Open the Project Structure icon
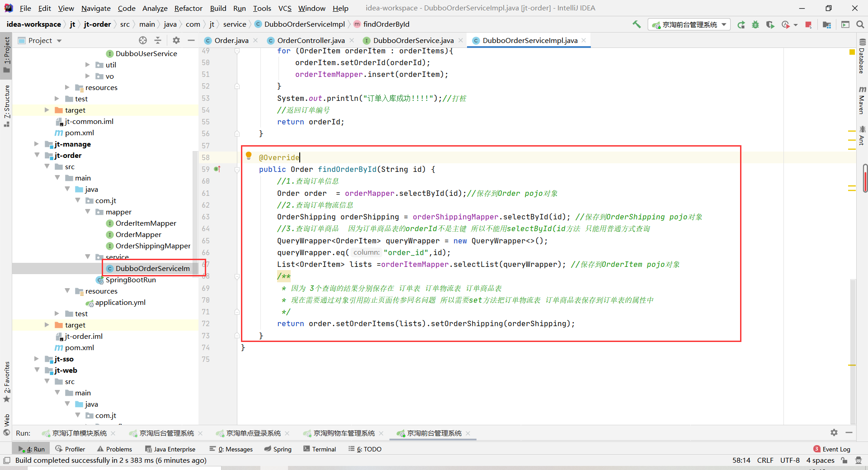 coord(827,24)
